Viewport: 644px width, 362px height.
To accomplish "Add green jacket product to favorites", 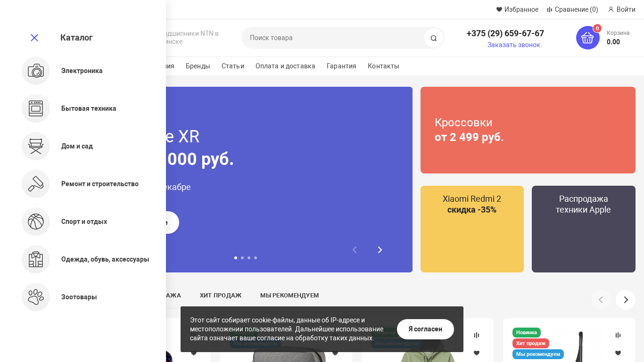I will pyautogui.click(x=477, y=353).
